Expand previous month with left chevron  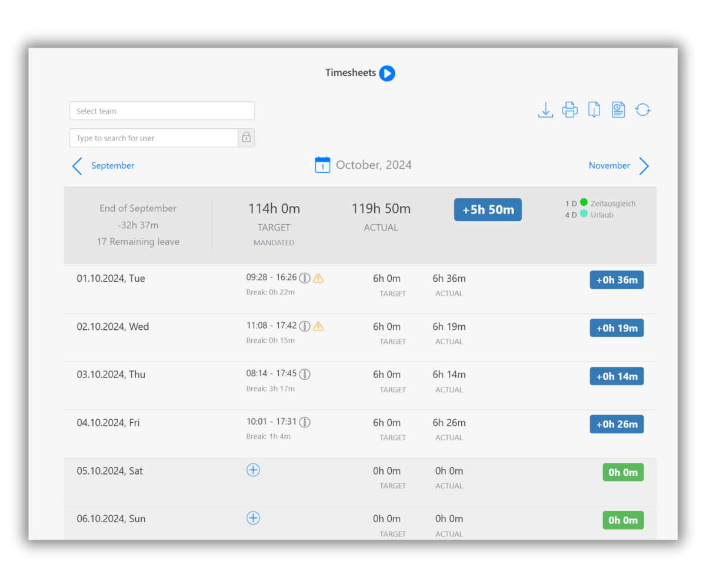point(77,166)
